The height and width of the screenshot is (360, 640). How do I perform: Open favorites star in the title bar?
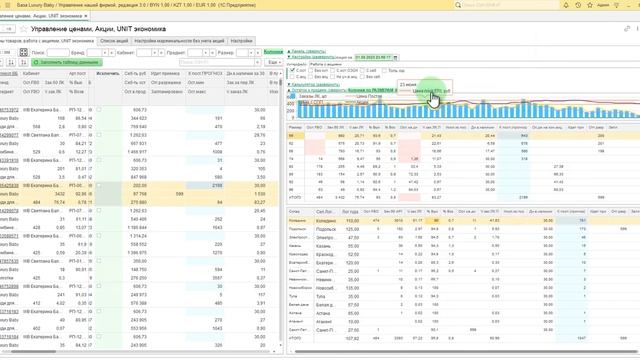pos(590,5)
